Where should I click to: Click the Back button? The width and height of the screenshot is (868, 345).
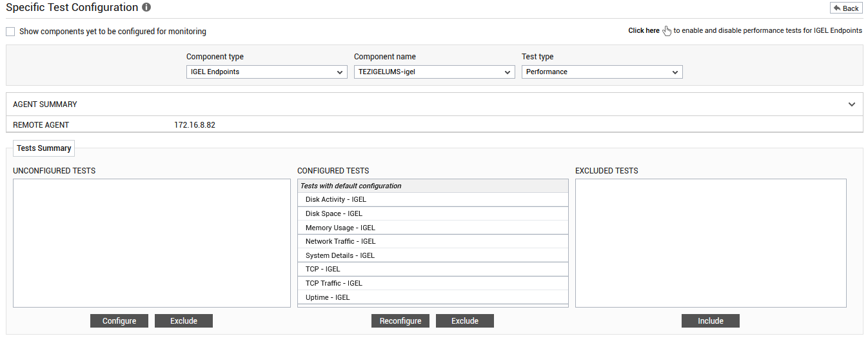846,8
